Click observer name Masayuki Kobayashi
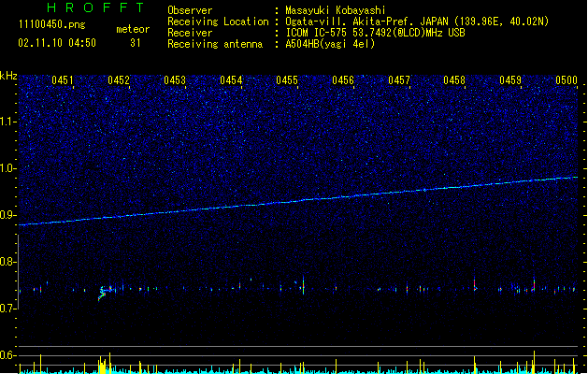Screen dimensions: 588x374 336,10
